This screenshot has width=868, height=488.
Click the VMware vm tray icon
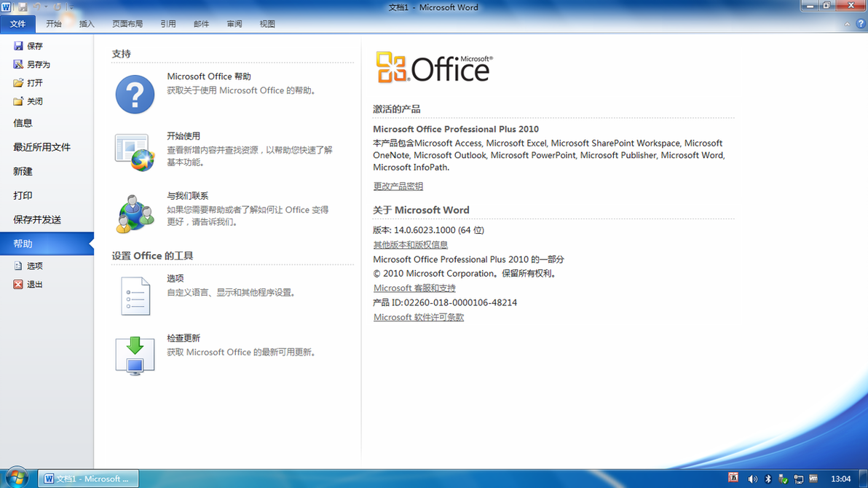tap(813, 479)
